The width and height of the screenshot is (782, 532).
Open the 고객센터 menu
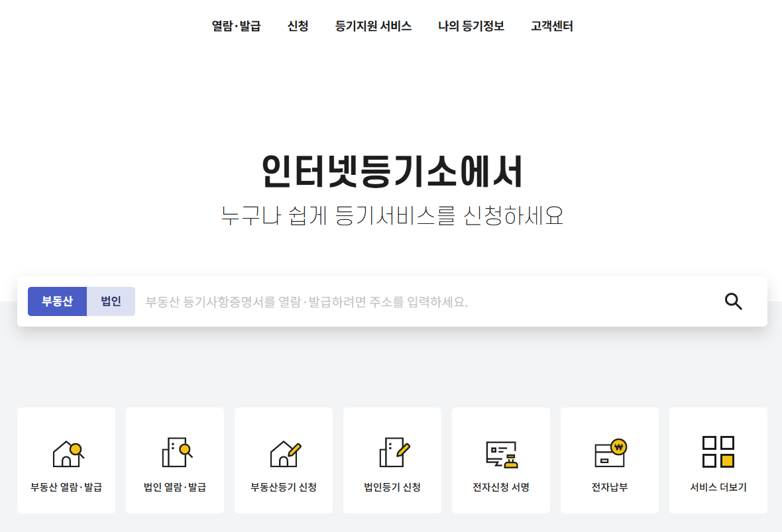(x=551, y=27)
